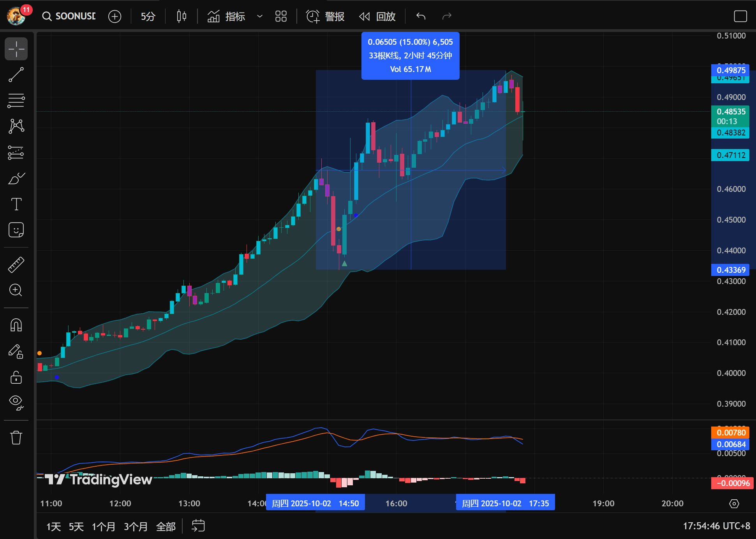
Task: Select the 全部 date range
Action: (x=166, y=527)
